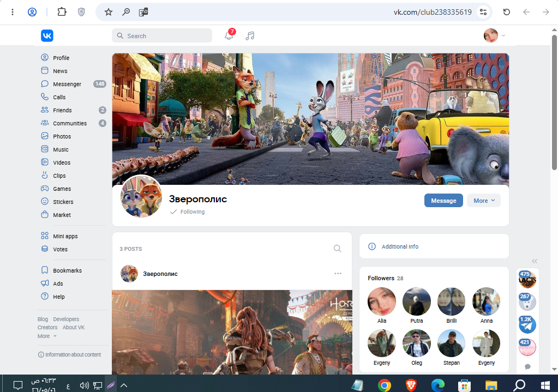
Task: Open File Explorer from the taskbar
Action: pos(491,385)
